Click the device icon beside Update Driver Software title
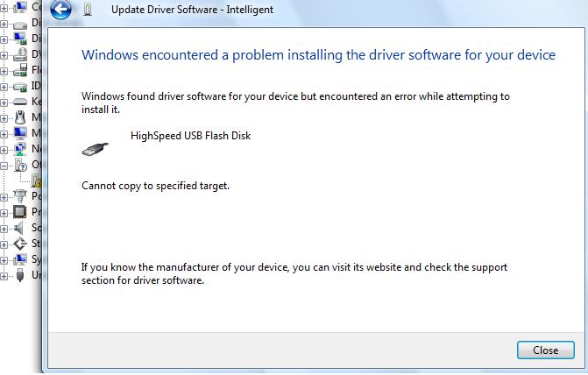 coord(88,9)
